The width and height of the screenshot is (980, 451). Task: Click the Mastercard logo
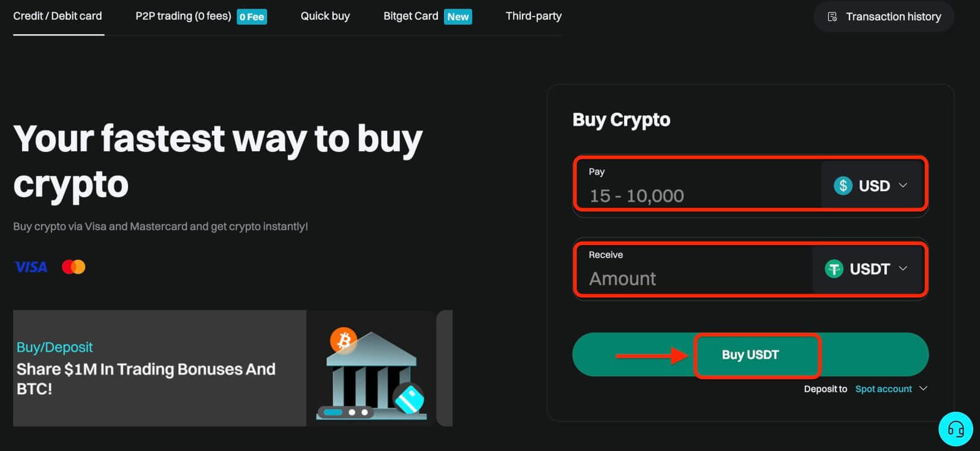coord(73,267)
